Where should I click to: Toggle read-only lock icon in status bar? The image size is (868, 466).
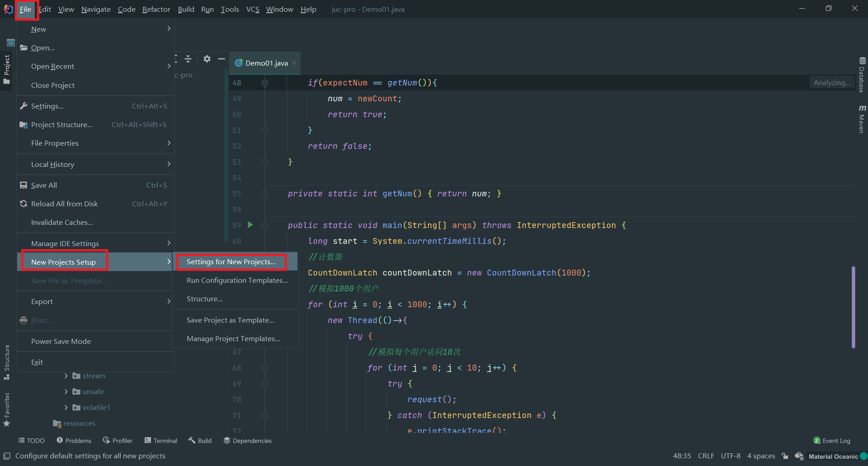click(x=785, y=456)
